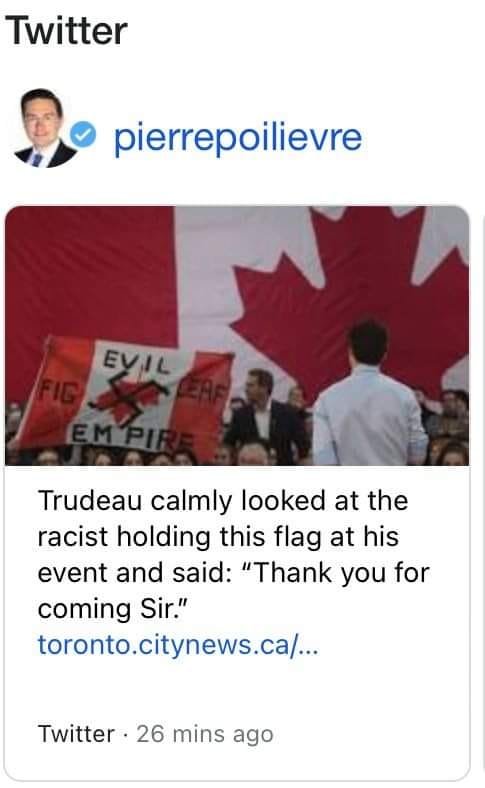Click the next card edge on the right
The image size is (485, 788).
[483, 498]
